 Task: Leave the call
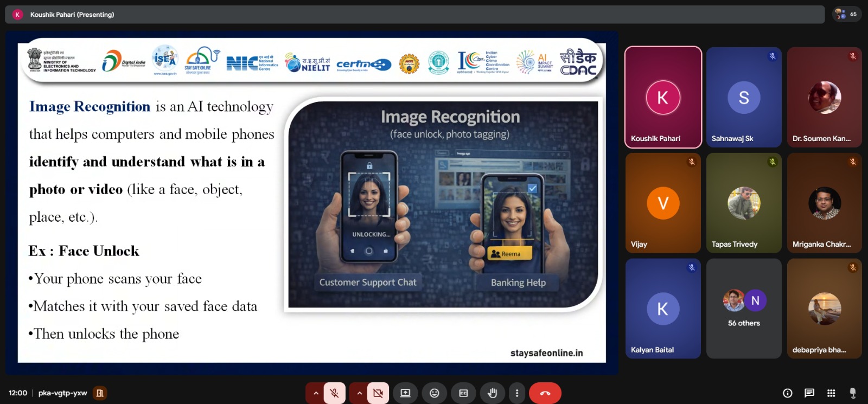(545, 393)
